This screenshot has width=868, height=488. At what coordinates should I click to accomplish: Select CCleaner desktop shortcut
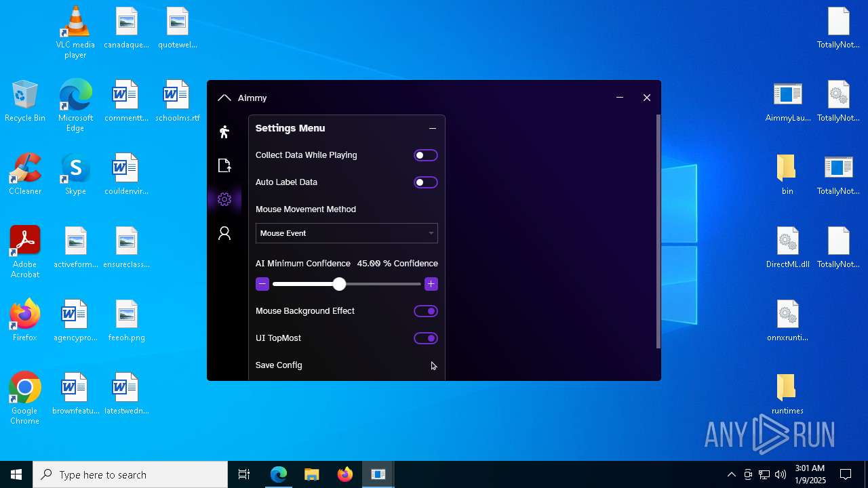point(25,174)
